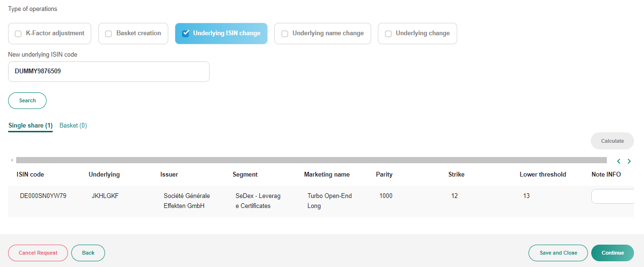Click the Search button
The height and width of the screenshot is (267, 644).
[27, 100]
